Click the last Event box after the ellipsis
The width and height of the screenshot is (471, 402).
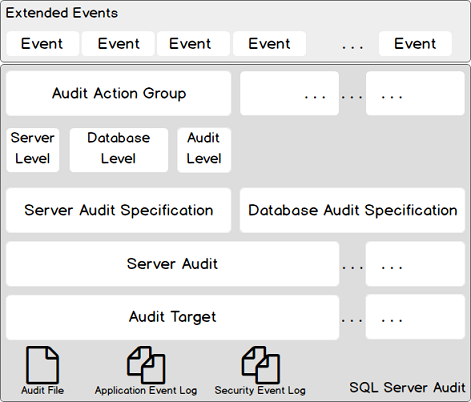click(x=415, y=44)
